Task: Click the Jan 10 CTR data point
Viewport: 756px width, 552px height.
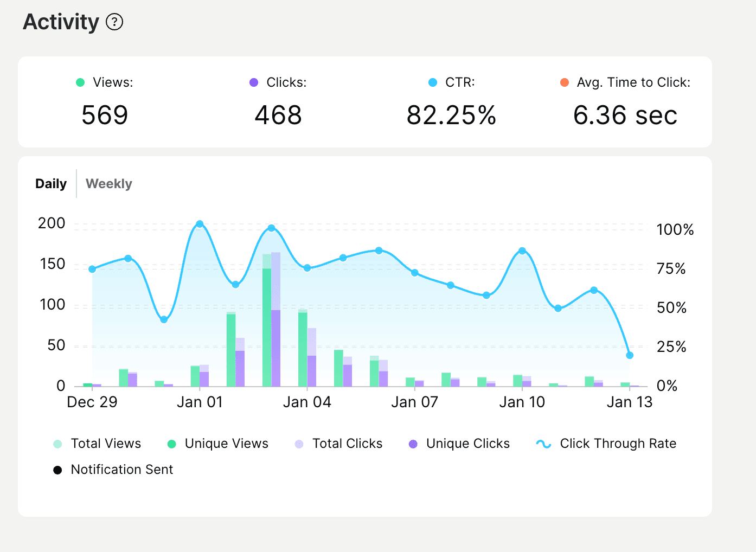Action: pyautogui.click(x=522, y=251)
